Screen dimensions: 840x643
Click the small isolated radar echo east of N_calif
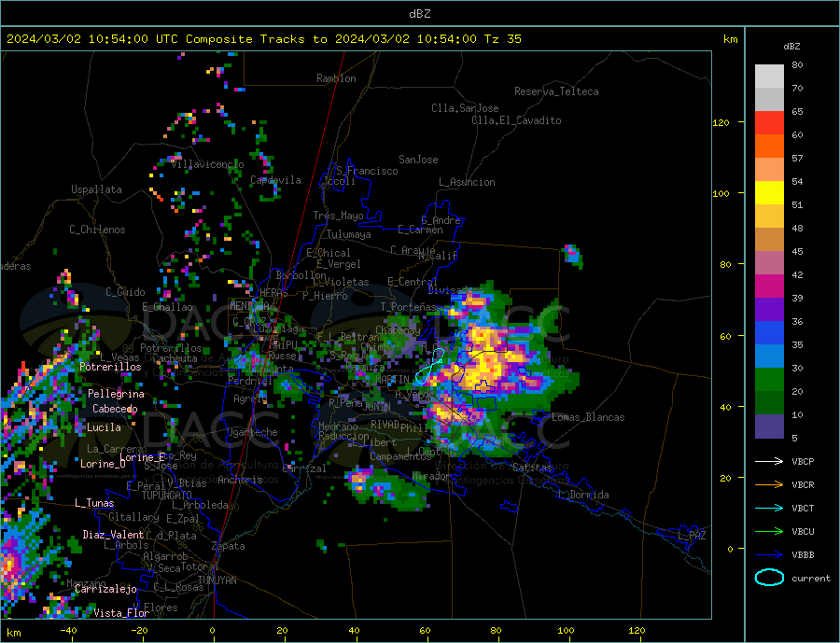click(x=573, y=255)
